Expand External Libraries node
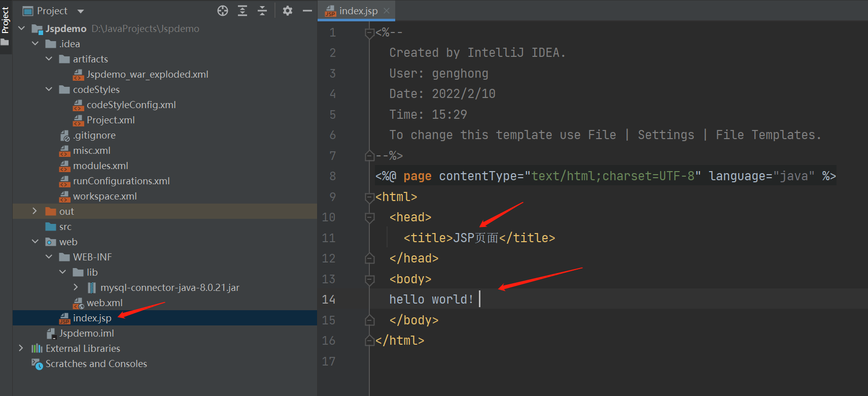Screen dimensions: 868x396 (21, 348)
